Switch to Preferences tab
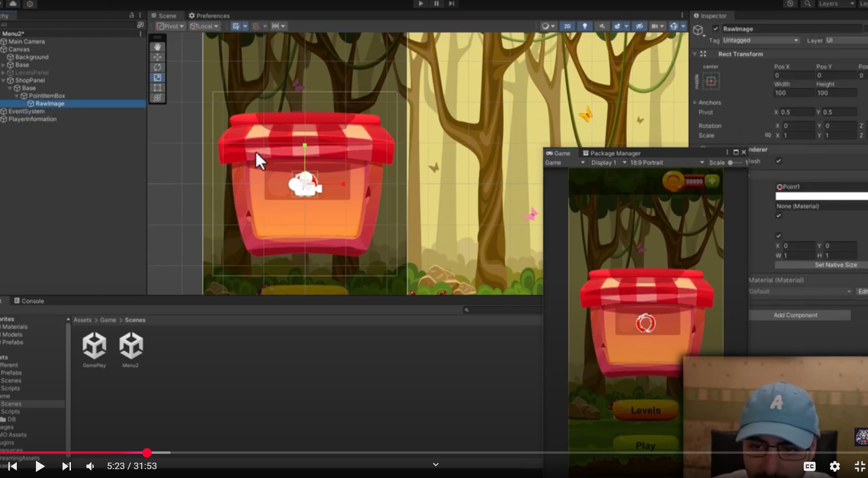Screen dimensions: 868x478 click(x=209, y=16)
